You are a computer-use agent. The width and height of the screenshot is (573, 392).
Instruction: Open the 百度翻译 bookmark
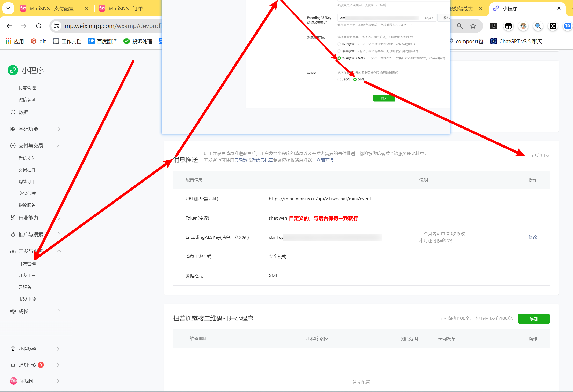(x=102, y=41)
